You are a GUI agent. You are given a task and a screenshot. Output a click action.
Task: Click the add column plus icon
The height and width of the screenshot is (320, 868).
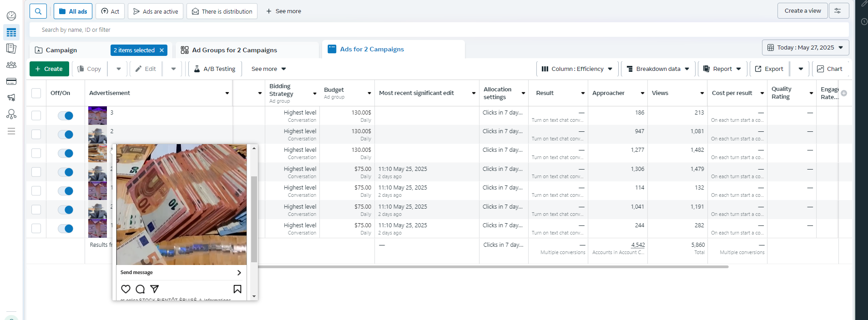point(844,93)
